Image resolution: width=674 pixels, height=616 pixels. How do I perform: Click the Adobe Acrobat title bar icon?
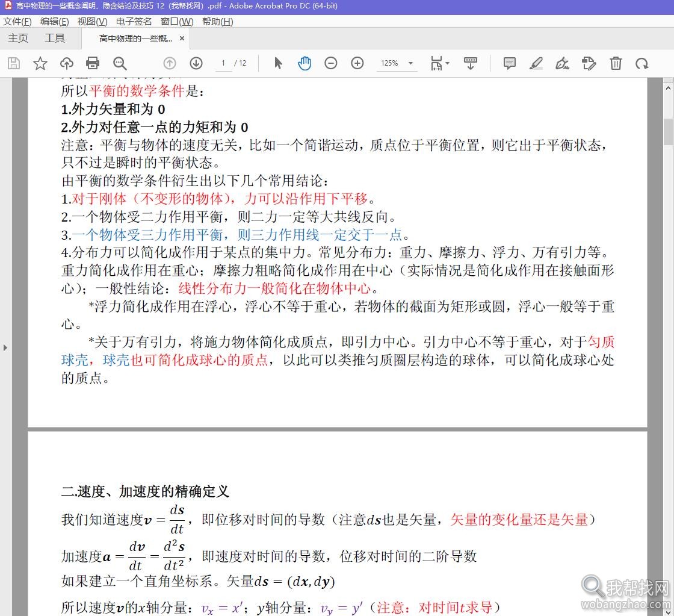[7, 5]
